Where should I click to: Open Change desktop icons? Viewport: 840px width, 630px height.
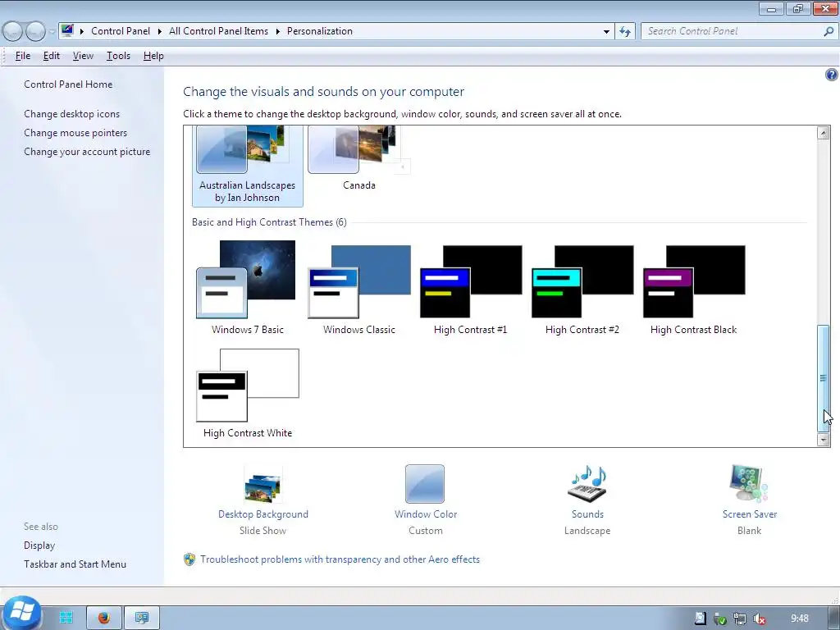[72, 113]
